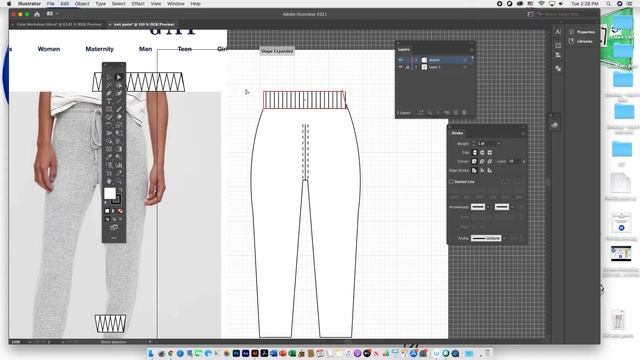This screenshot has height=360, width=640.
Task: Toggle visibility eye of sketch layer
Action: [400, 60]
